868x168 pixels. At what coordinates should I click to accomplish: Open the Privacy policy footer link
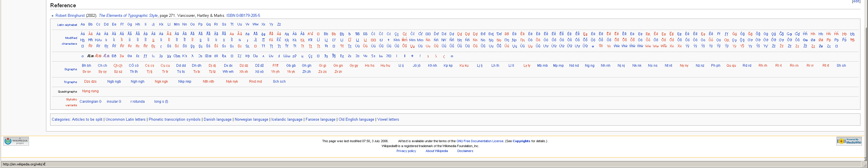(406, 151)
